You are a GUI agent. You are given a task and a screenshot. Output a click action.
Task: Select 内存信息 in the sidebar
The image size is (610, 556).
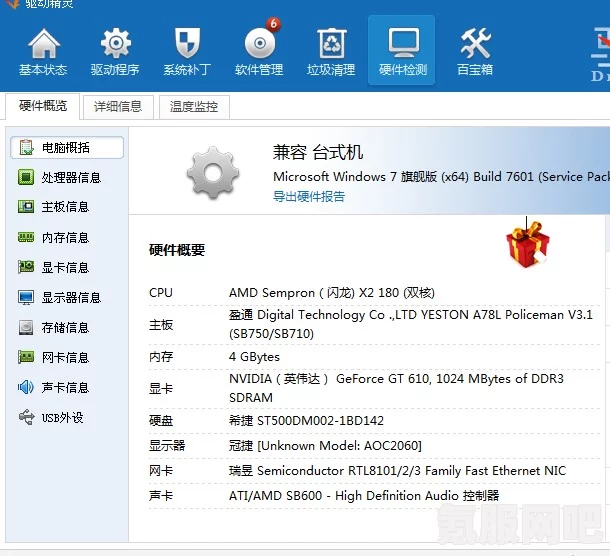click(x=67, y=237)
